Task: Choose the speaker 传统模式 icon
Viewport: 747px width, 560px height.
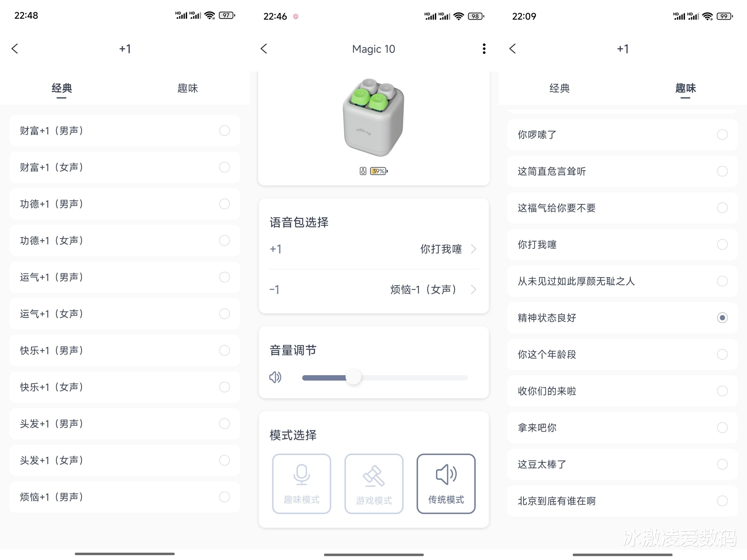Action: click(x=446, y=475)
